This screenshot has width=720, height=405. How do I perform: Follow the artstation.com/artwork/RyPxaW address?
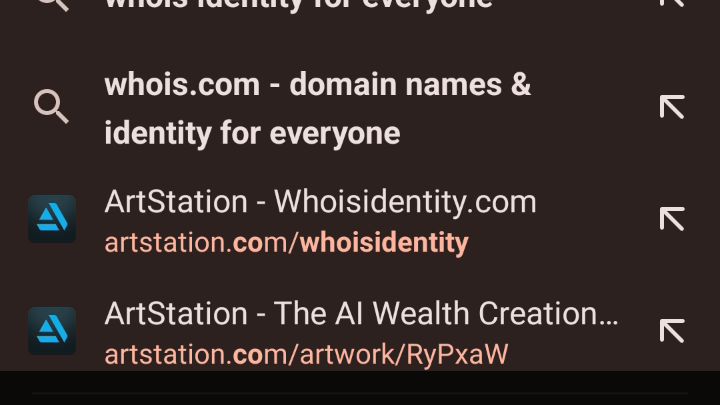coord(306,354)
